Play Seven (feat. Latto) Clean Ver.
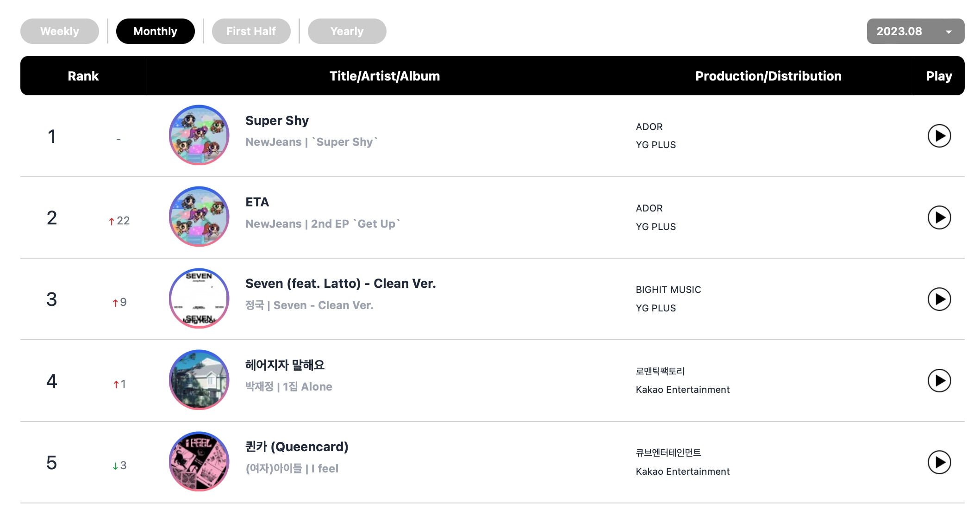Viewport: 980px width, 509px height. pyautogui.click(x=939, y=299)
